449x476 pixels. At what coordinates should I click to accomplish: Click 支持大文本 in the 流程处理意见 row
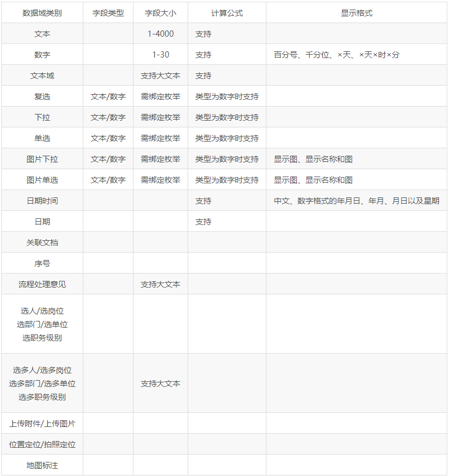coord(161,284)
